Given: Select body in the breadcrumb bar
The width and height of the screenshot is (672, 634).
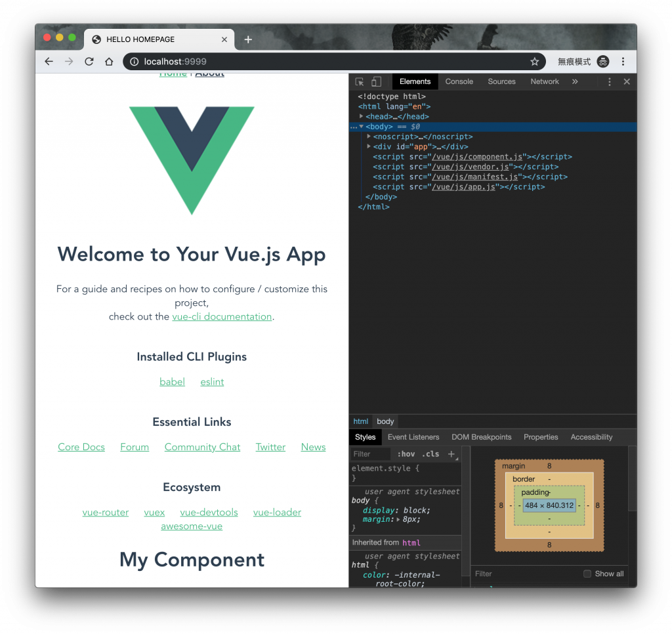Looking at the screenshot, I should pyautogui.click(x=385, y=421).
